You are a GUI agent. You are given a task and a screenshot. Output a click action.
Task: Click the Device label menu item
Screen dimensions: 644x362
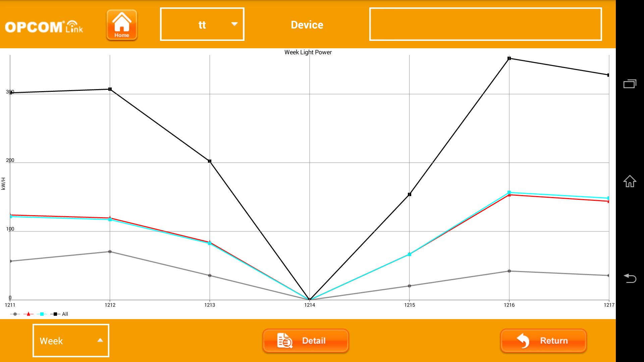(x=307, y=24)
